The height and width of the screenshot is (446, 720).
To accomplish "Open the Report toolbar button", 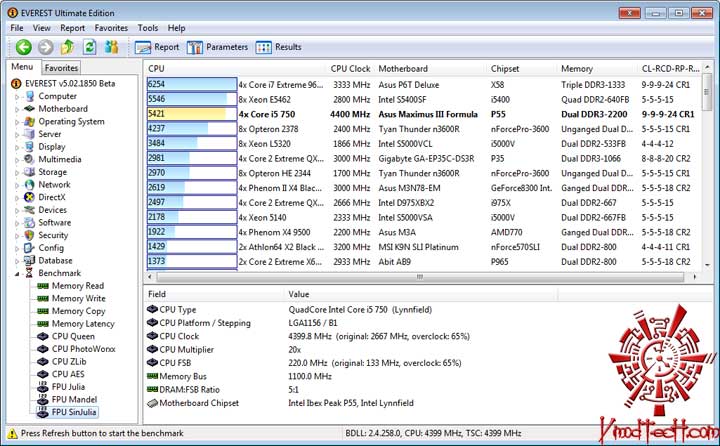I will click(157, 47).
